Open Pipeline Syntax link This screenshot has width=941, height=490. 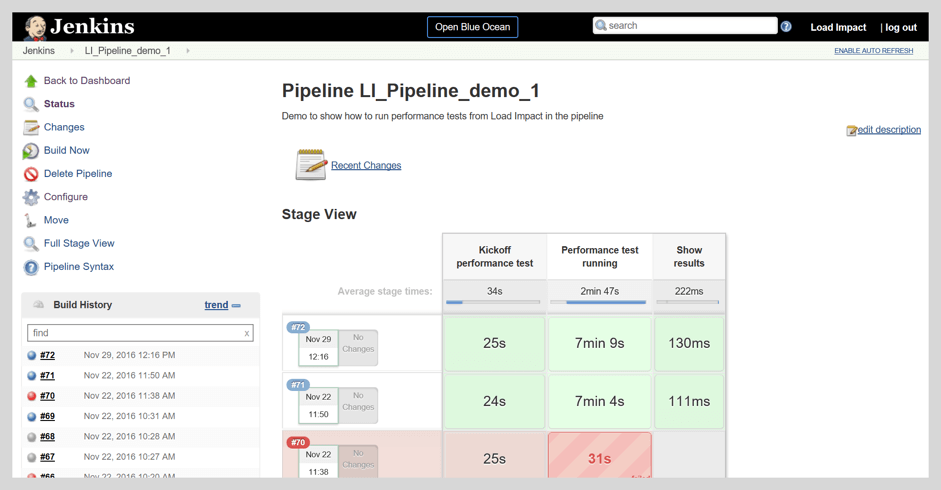(x=79, y=267)
